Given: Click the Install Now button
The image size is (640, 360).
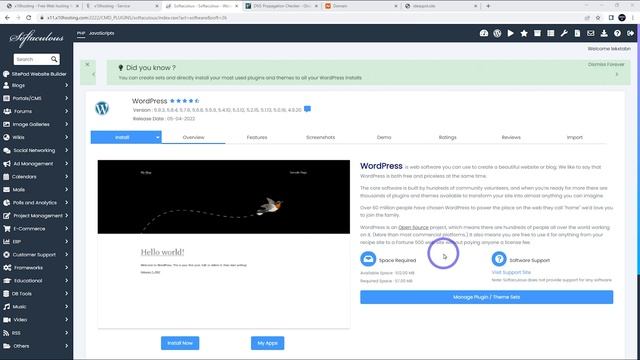Looking at the screenshot, I should [180, 343].
